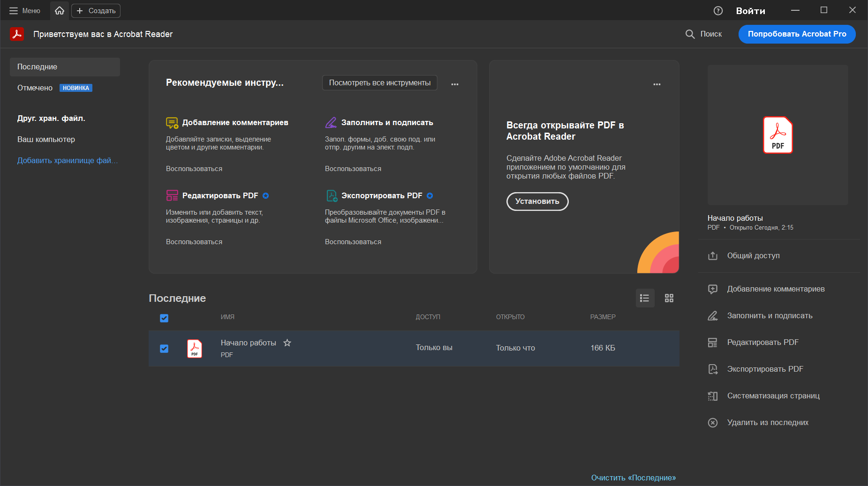Click the Home icon in top bar
Viewport: 868px width, 486px height.
pos(60,10)
